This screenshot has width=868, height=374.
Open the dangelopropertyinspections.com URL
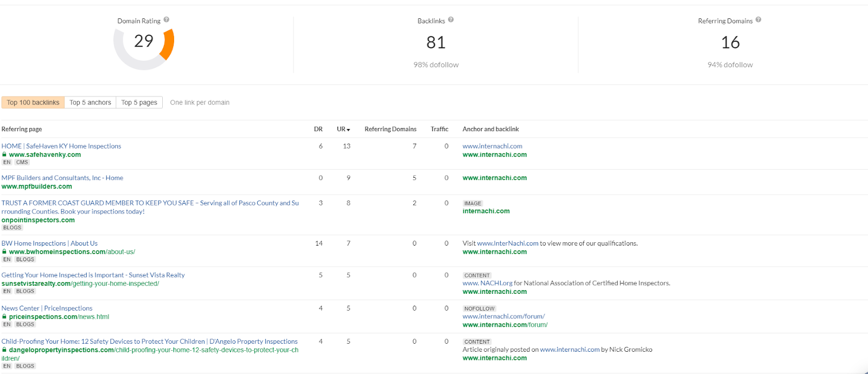click(150, 354)
